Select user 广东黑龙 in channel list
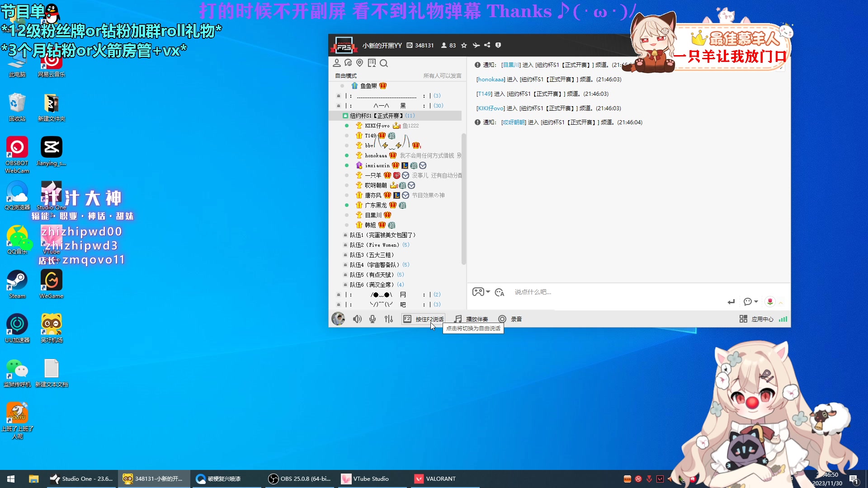 376,205
